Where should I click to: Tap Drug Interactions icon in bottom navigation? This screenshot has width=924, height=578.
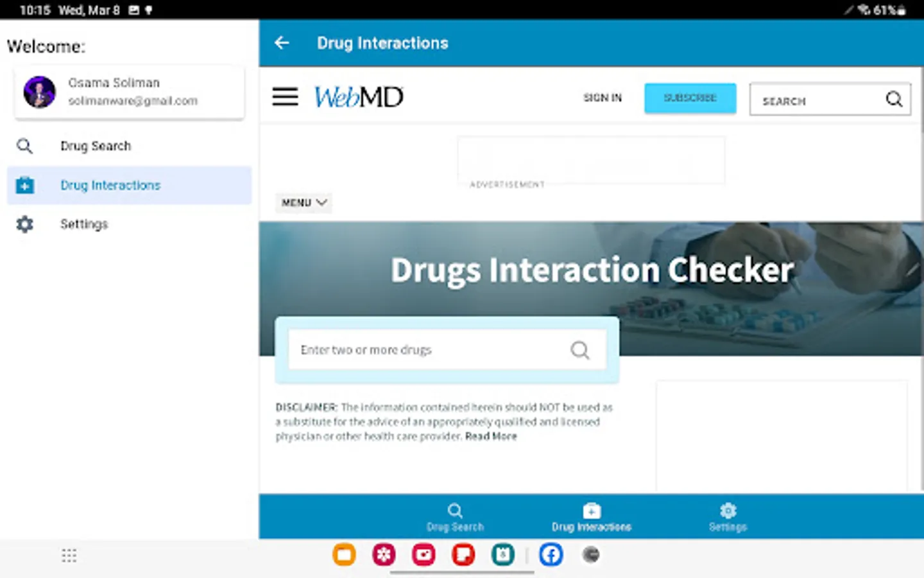pyautogui.click(x=592, y=511)
